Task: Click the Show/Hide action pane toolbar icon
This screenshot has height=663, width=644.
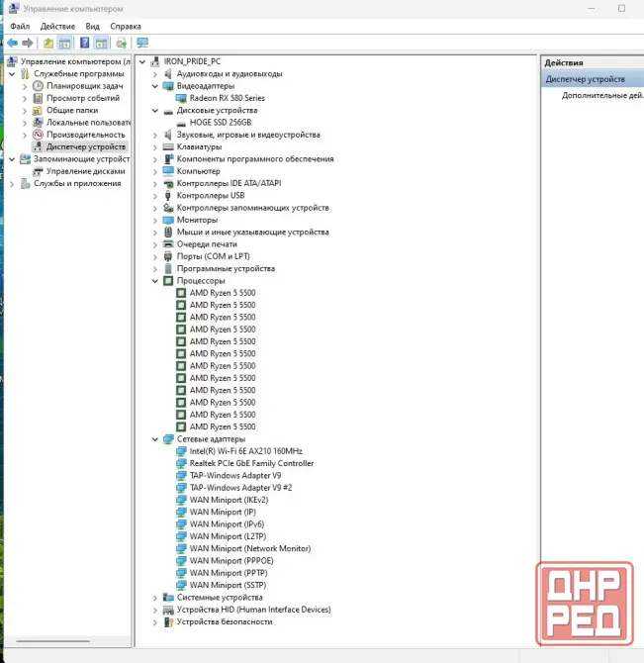Action: click(102, 43)
